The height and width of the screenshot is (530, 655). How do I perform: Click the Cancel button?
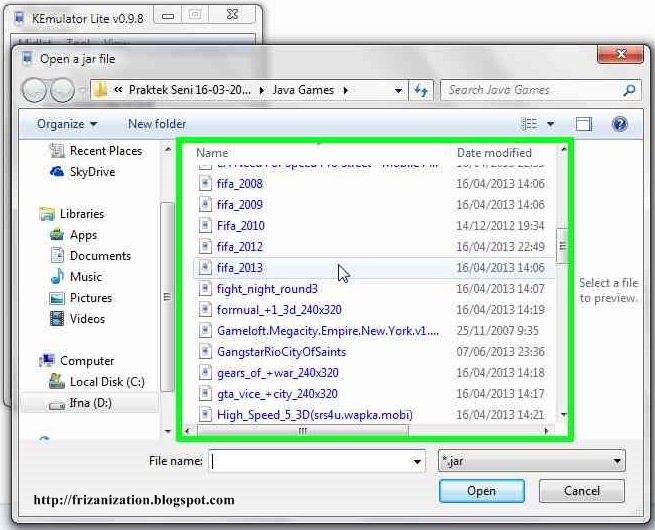click(x=581, y=491)
